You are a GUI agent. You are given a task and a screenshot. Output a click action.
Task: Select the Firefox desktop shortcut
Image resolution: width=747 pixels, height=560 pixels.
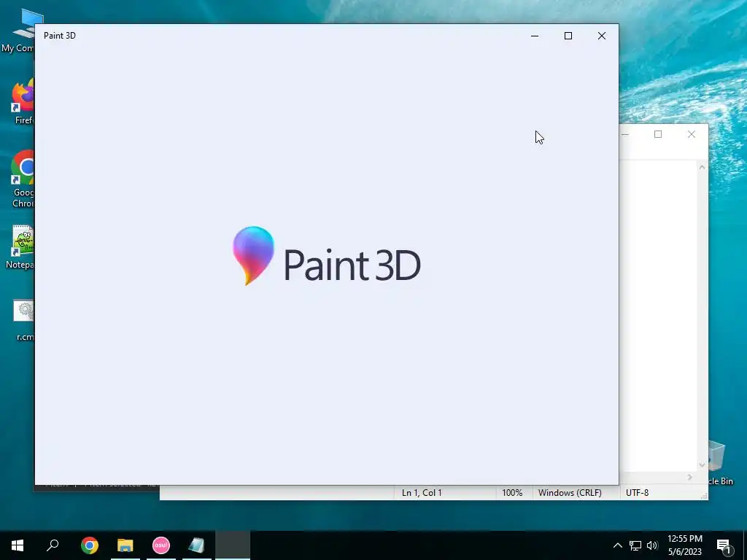(x=21, y=101)
